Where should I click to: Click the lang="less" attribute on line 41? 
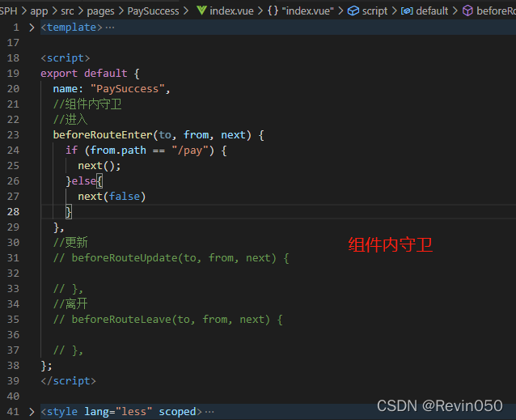pyautogui.click(x=118, y=412)
